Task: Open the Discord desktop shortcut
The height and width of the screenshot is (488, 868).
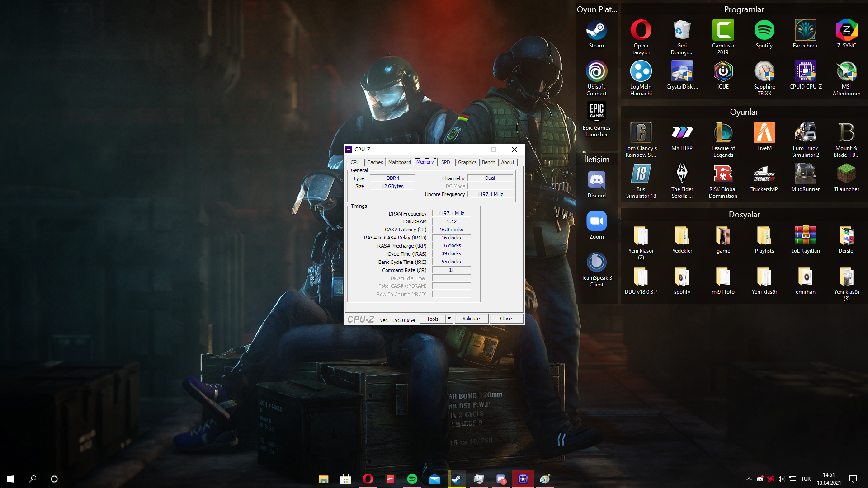Action: tap(596, 181)
